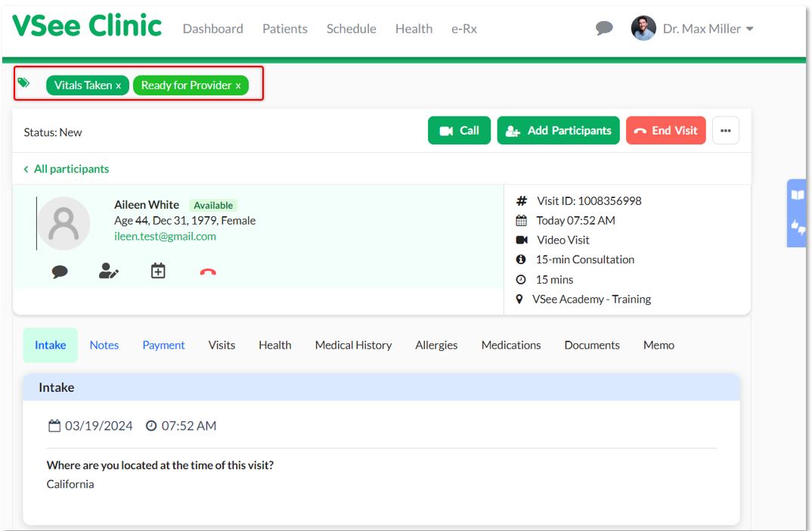Switch to the Notes tab
The width and height of the screenshot is (812, 531).
(104, 345)
